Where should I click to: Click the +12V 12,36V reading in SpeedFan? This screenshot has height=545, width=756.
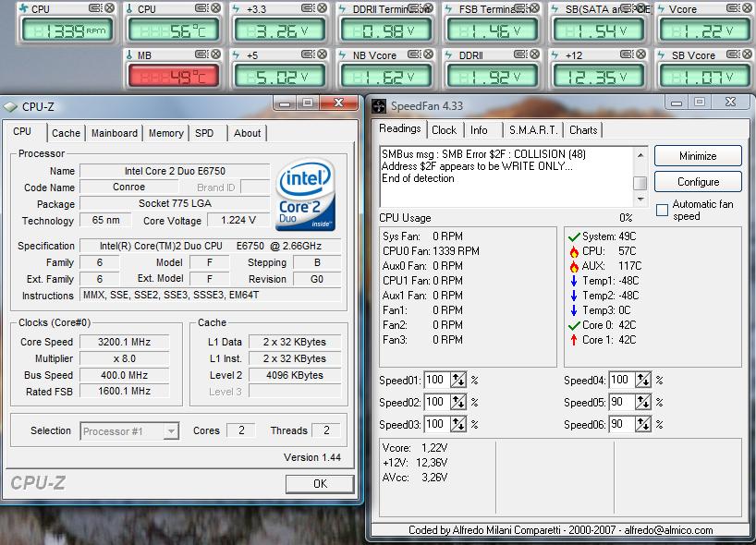pyautogui.click(x=415, y=463)
